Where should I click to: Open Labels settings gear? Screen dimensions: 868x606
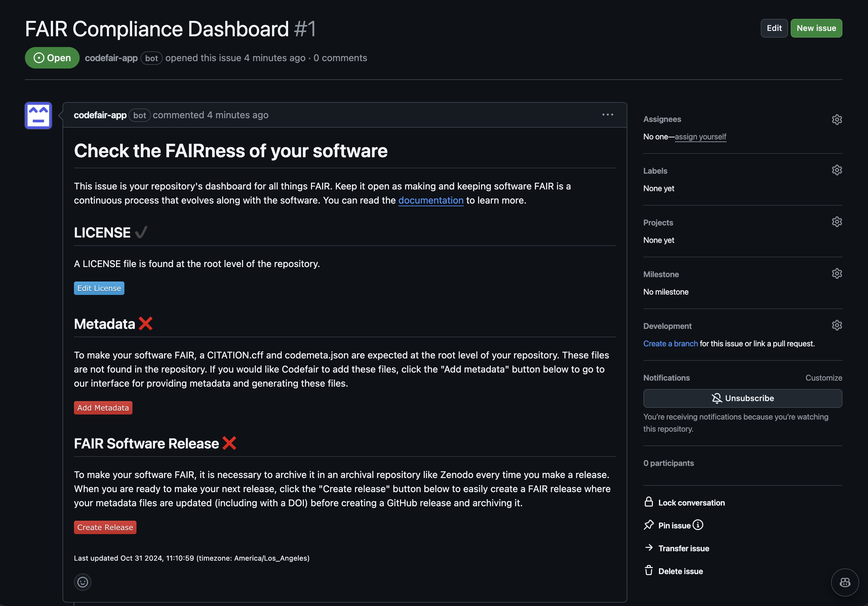(x=837, y=170)
